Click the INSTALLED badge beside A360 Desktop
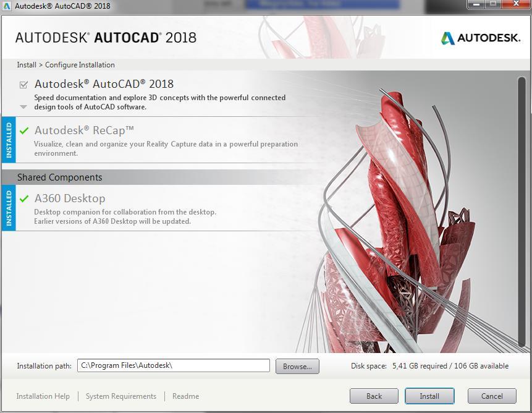Image resolution: width=532 pixels, height=413 pixels. coord(9,208)
